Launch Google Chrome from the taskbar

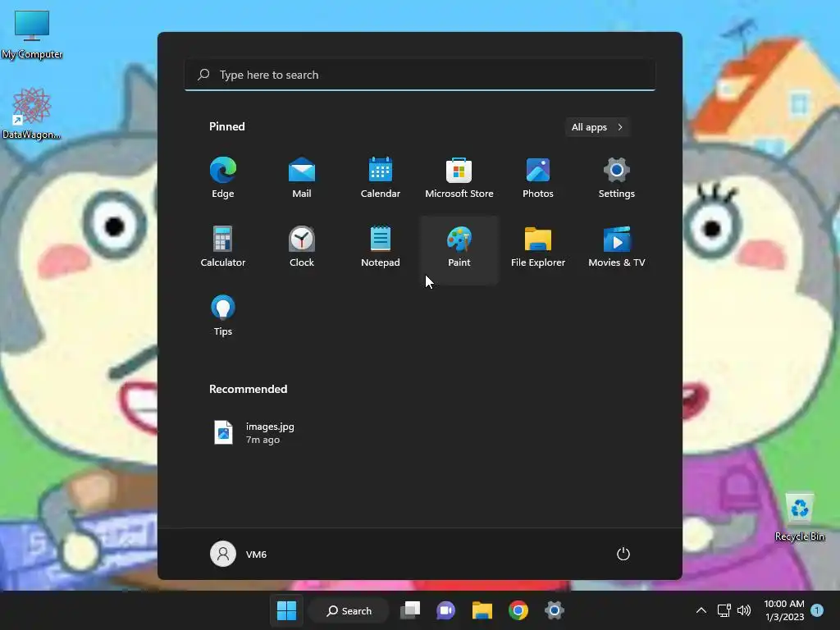pos(518,610)
